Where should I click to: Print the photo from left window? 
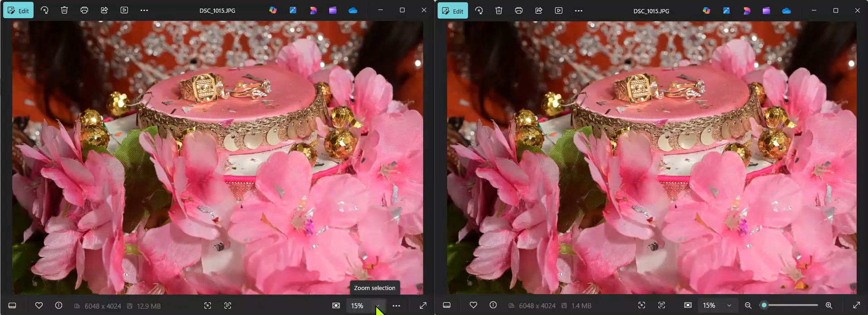coord(84,10)
